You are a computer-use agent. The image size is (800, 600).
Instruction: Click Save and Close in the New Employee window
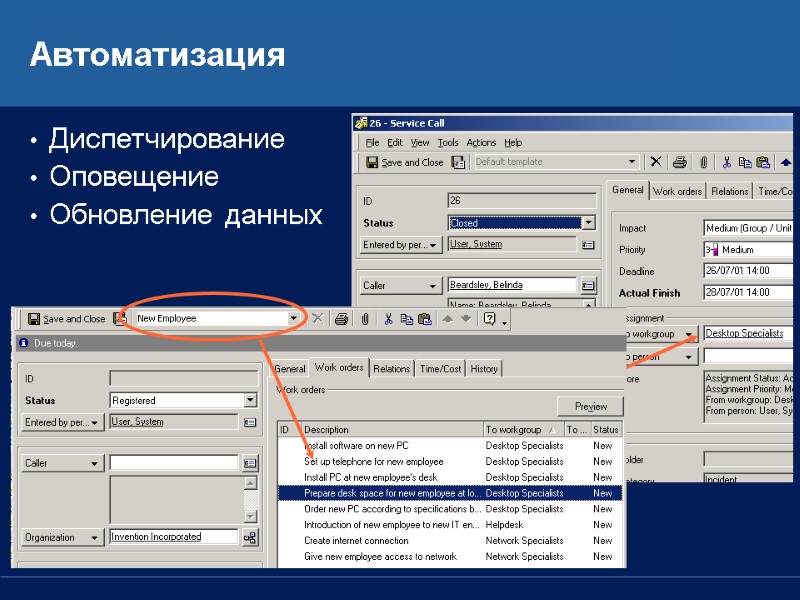[x=67, y=319]
